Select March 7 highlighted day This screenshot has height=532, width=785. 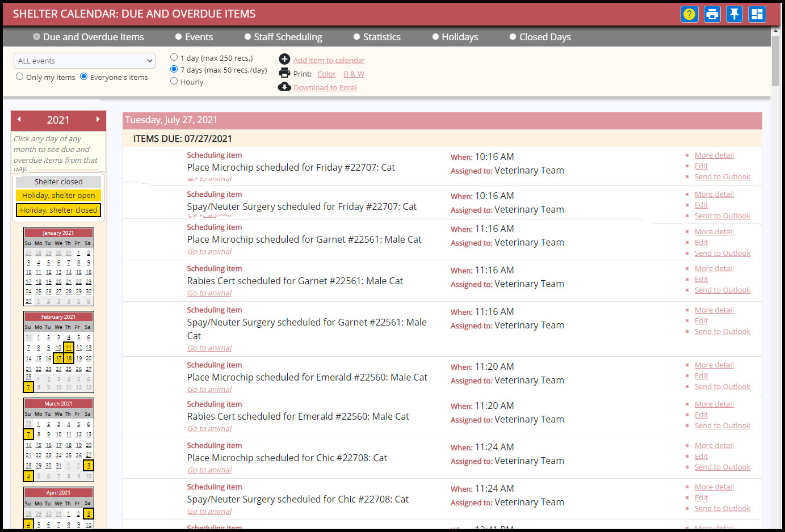click(x=28, y=434)
